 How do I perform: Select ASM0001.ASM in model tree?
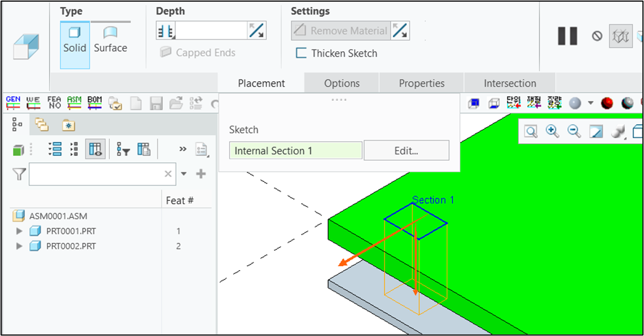coord(58,216)
